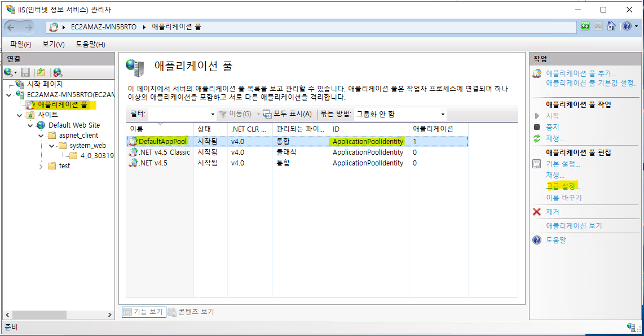Open the 묶는 방법 grouping dropdown
This screenshot has height=336, width=644.
pyautogui.click(x=442, y=114)
